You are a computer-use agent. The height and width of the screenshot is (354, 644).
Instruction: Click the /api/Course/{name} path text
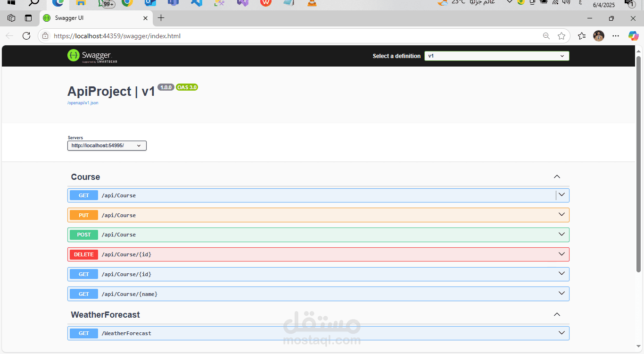click(130, 294)
